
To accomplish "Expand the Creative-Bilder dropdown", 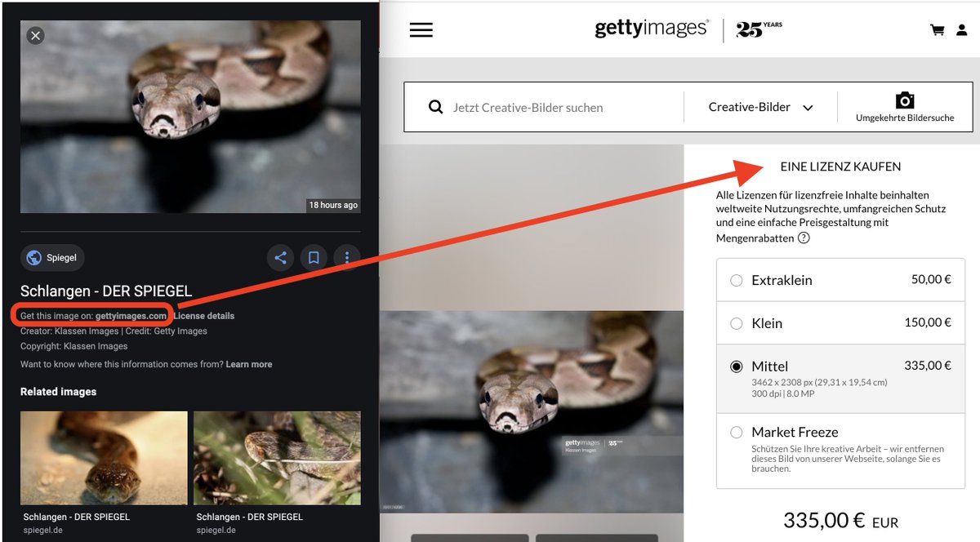I will click(760, 107).
